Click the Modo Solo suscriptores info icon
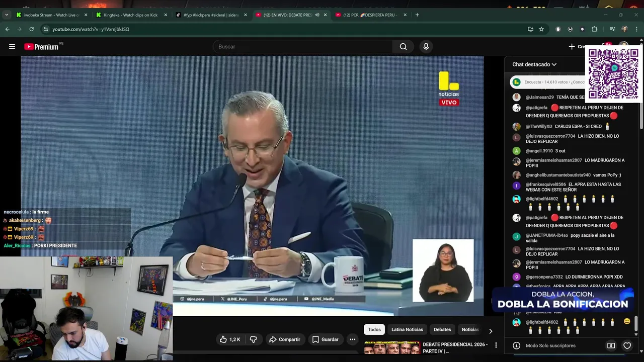644x362 pixels. pyautogui.click(x=516, y=345)
